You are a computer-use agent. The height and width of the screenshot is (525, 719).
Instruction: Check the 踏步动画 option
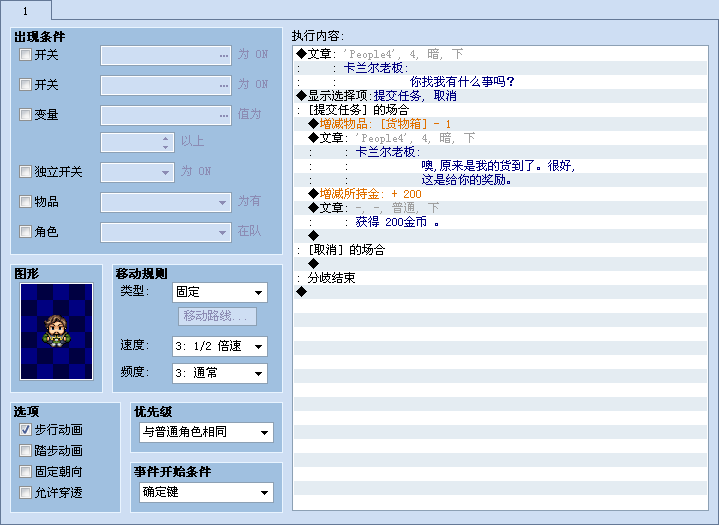click(25, 451)
